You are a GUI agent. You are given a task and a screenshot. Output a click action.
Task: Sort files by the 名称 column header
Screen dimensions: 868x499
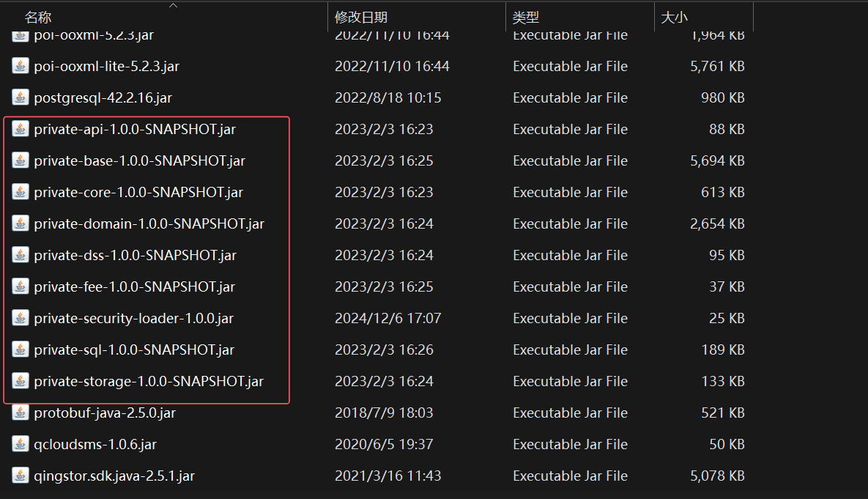tap(38, 18)
